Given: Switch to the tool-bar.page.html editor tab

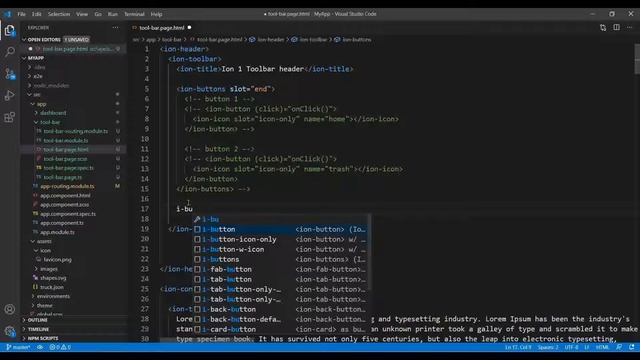Looking at the screenshot, I should [162, 28].
